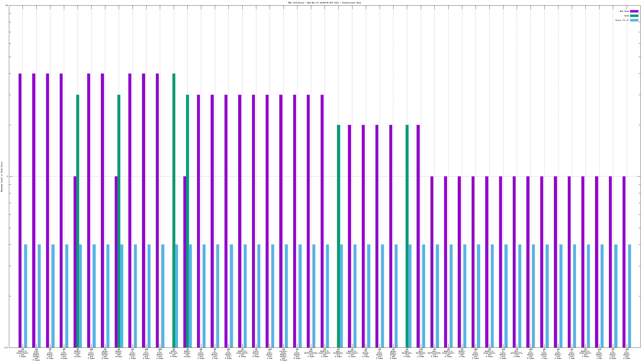Click the purple Not Spam legend swatch
644x362 pixels.
point(634,11)
